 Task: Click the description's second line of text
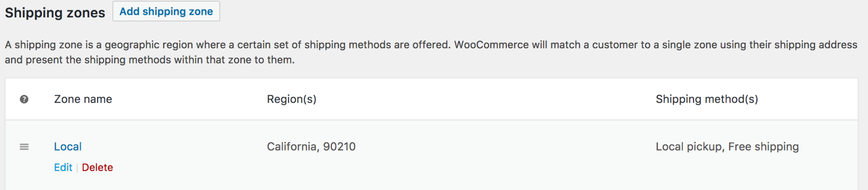(x=150, y=60)
